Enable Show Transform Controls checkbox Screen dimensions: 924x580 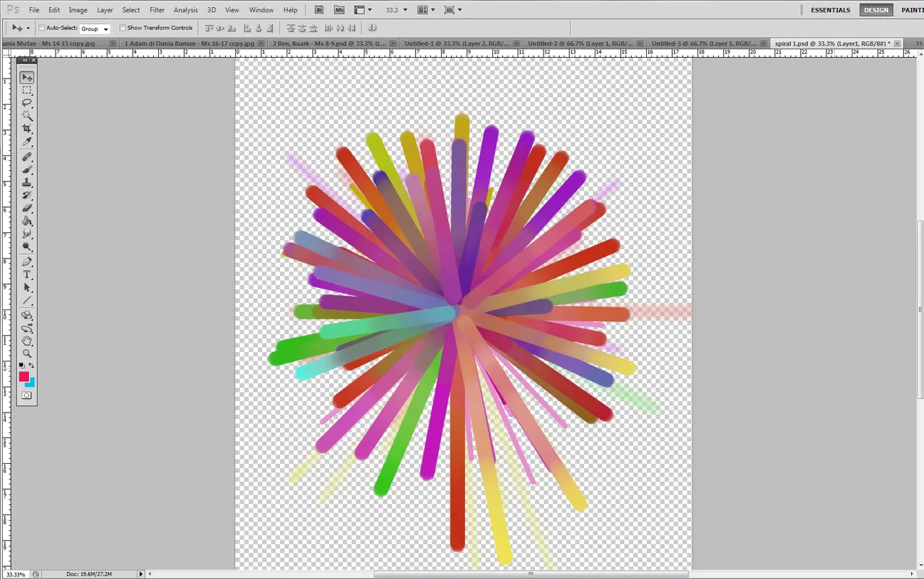pyautogui.click(x=122, y=28)
